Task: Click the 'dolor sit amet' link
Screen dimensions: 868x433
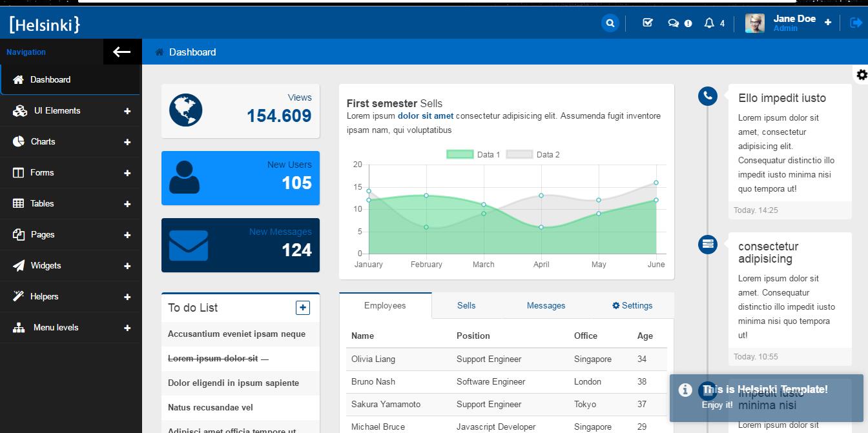Action: click(x=426, y=116)
